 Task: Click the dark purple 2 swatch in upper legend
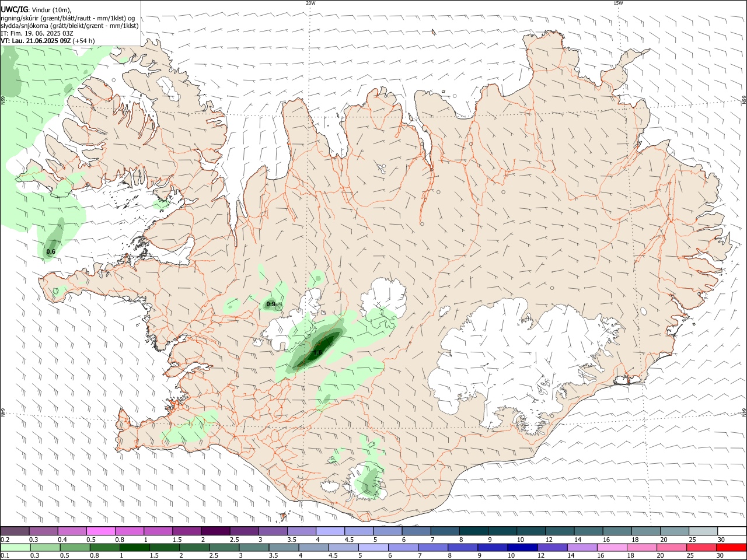[215, 531]
